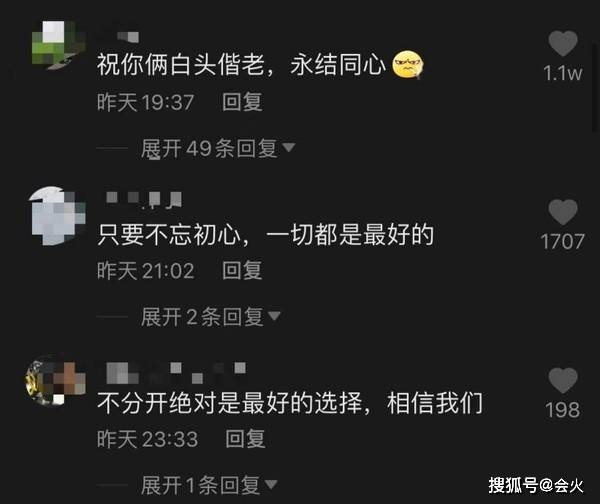Open the white pixelated avatar profile
The width and height of the screenshot is (600, 504).
pyautogui.click(x=57, y=215)
